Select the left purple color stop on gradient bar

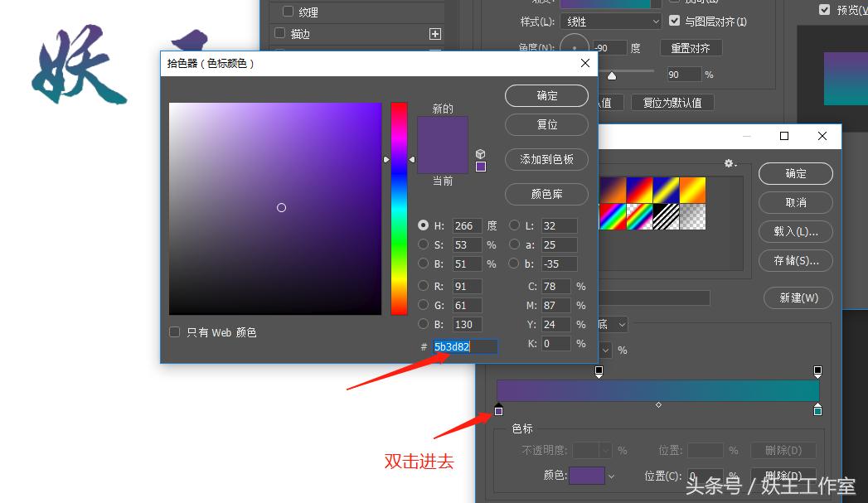click(x=498, y=409)
